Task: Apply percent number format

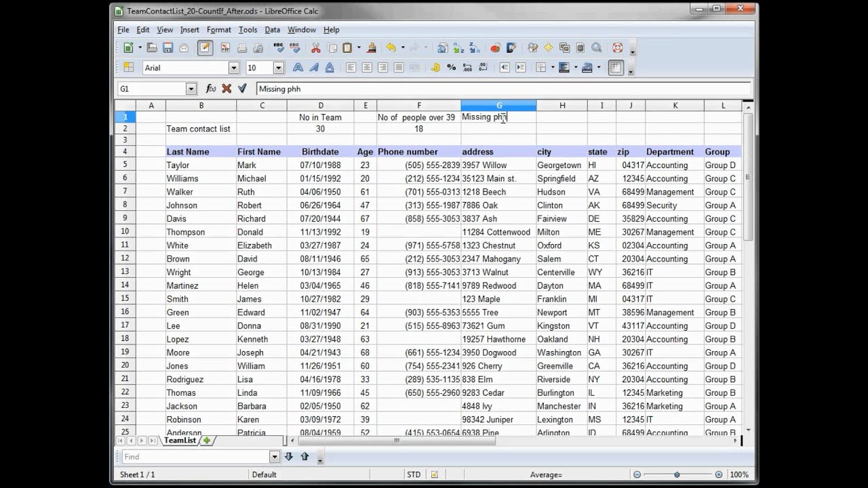Action: (x=452, y=68)
